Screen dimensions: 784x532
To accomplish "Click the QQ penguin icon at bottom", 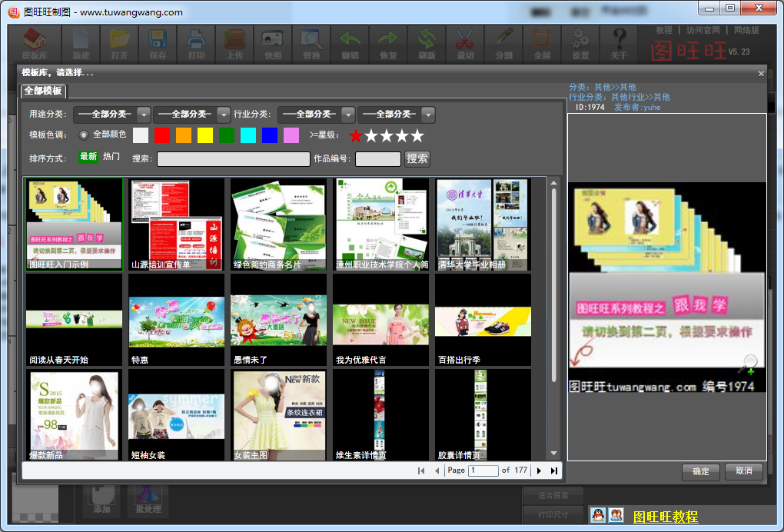I will (x=598, y=515).
